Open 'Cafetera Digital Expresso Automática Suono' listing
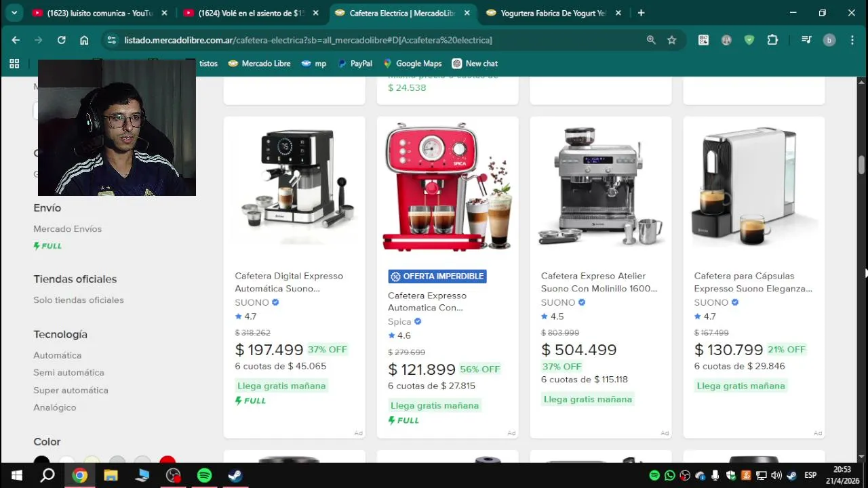This screenshot has width=868, height=488. [289, 282]
